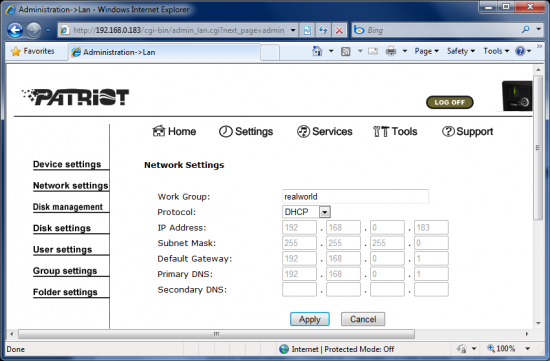Screen dimensions: 550x361
Task: Open the recent pages dropdown arrow
Action: (x=48, y=30)
